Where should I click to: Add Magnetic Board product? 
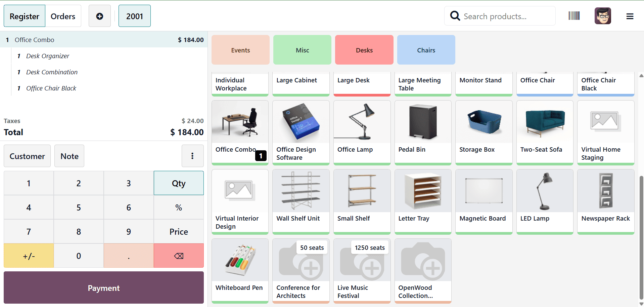click(x=484, y=202)
